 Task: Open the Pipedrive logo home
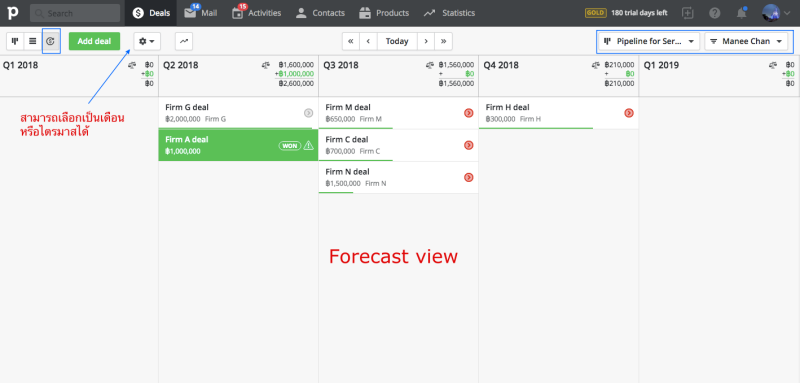click(13, 13)
